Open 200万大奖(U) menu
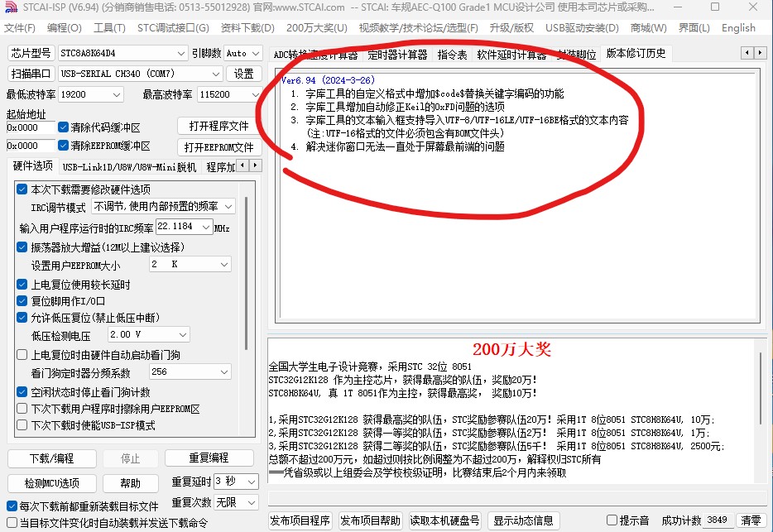773x532 pixels. (317, 28)
